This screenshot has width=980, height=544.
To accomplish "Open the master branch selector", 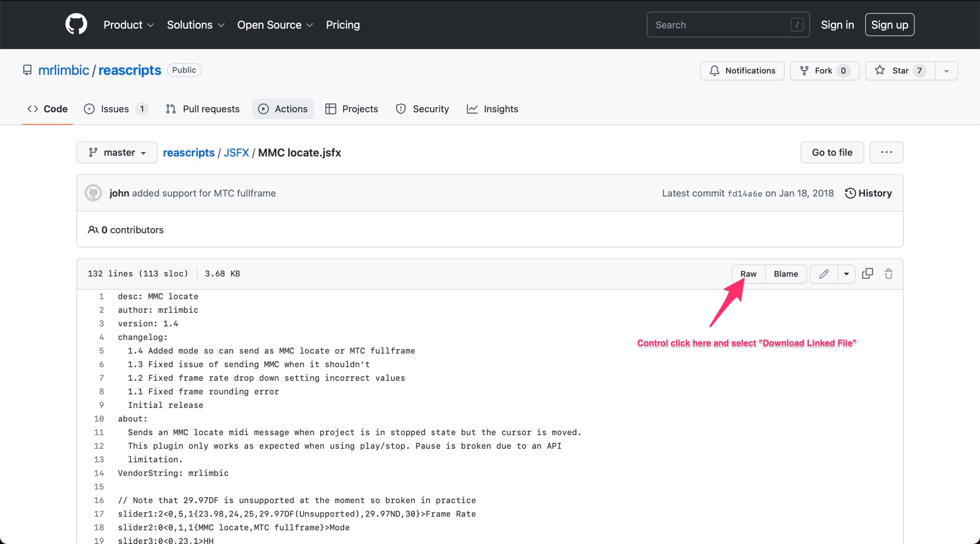I will pyautogui.click(x=117, y=152).
